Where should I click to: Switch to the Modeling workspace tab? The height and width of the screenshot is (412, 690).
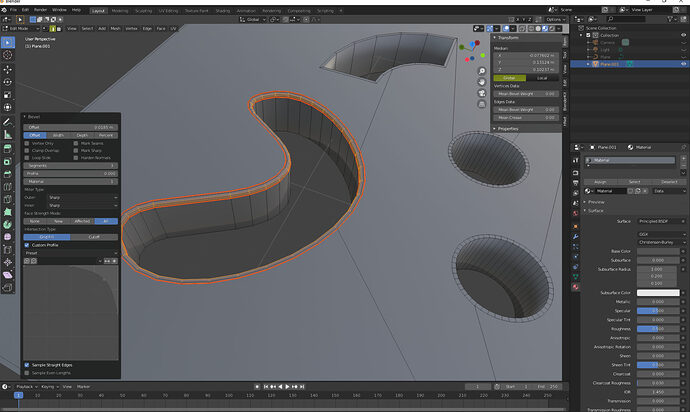pyautogui.click(x=120, y=11)
